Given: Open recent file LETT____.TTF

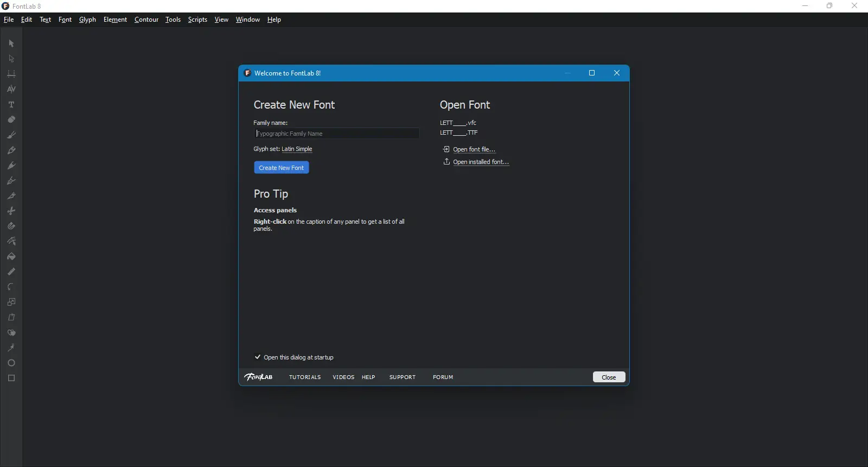Looking at the screenshot, I should coord(459,132).
